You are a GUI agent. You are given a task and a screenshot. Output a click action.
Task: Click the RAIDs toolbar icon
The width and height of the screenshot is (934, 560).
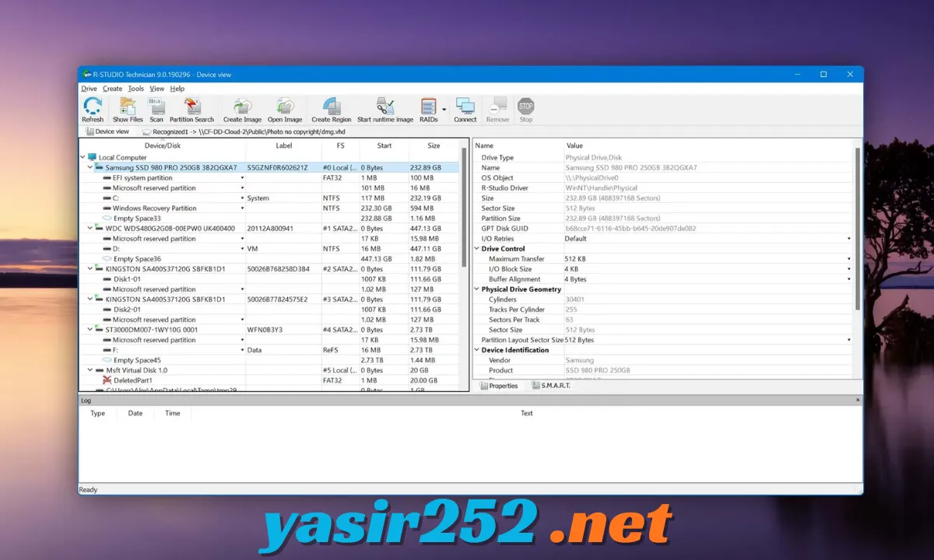pos(428,106)
